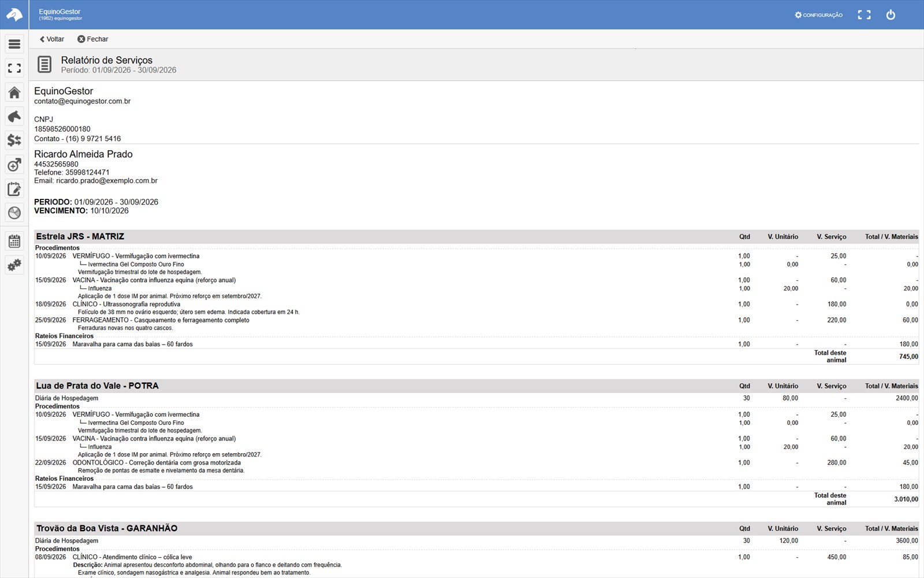Click the power logout icon
The width and height of the screenshot is (924, 578).
[891, 15]
